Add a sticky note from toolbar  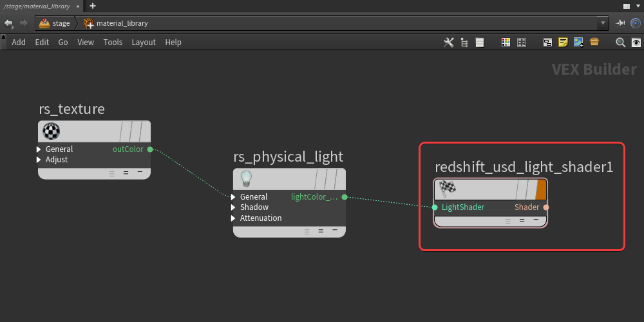(x=563, y=43)
